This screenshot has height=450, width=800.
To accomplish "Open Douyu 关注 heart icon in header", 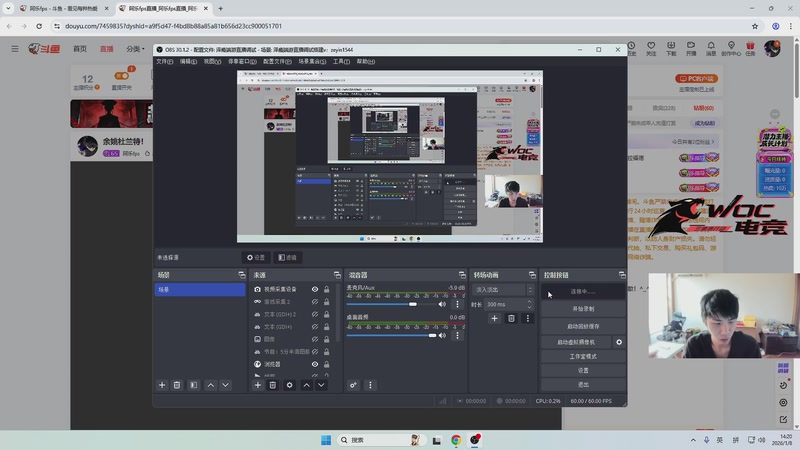I will 651,48.
